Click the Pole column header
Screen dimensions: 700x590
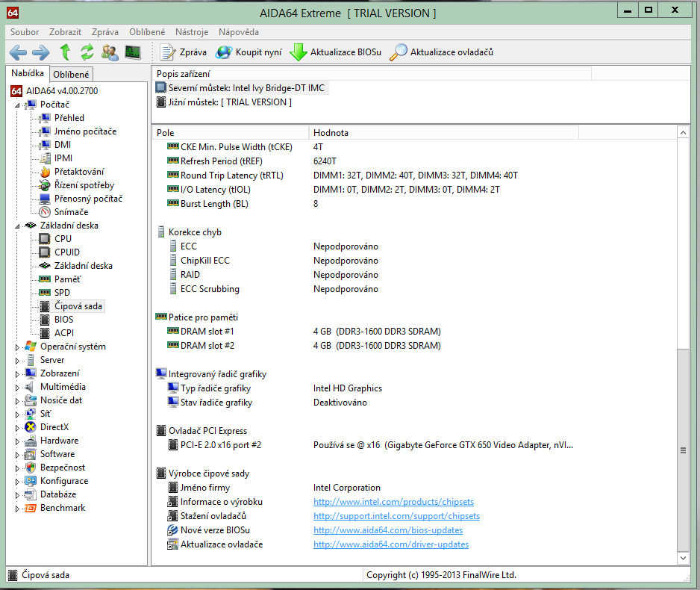pyautogui.click(x=231, y=133)
